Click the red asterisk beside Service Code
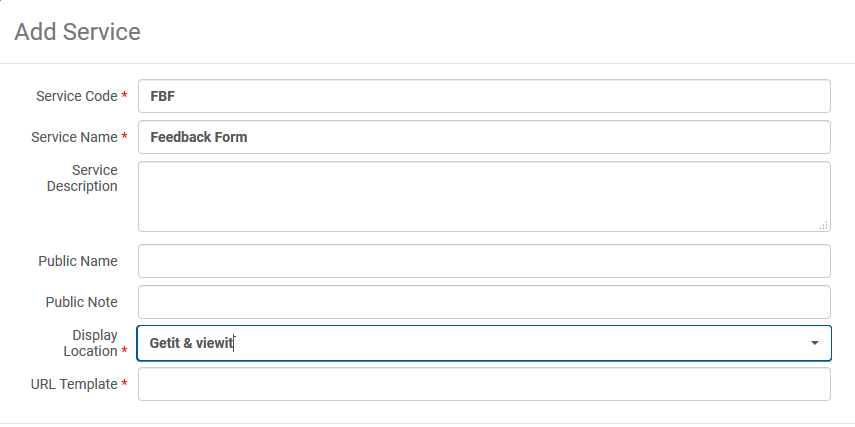Image resolution: width=855 pixels, height=427 pixels. pyautogui.click(x=124, y=96)
